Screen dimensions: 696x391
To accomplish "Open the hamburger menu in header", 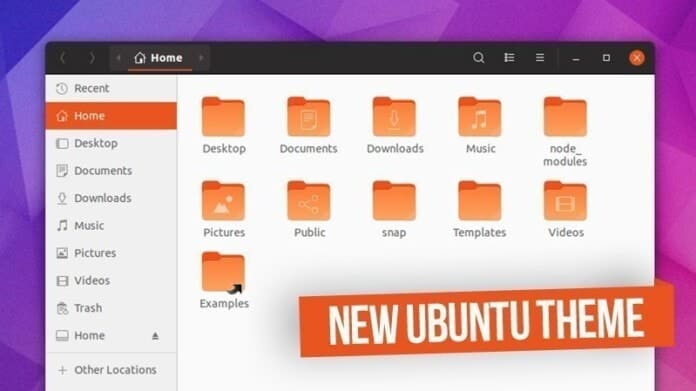I will [540, 58].
